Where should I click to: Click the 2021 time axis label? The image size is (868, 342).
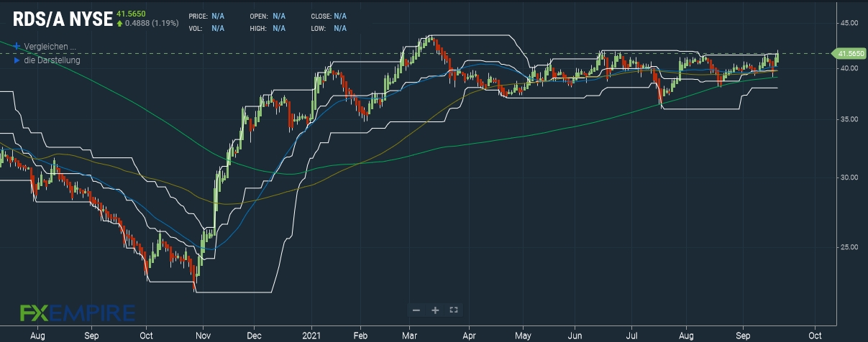tap(312, 336)
